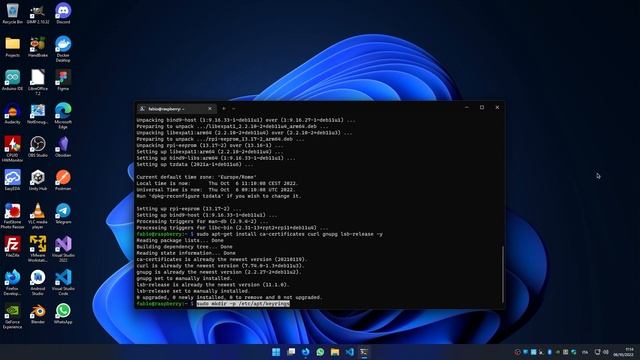Open WhatsApp from the taskbar
The image size is (640, 360).
pyautogui.click(x=320, y=352)
